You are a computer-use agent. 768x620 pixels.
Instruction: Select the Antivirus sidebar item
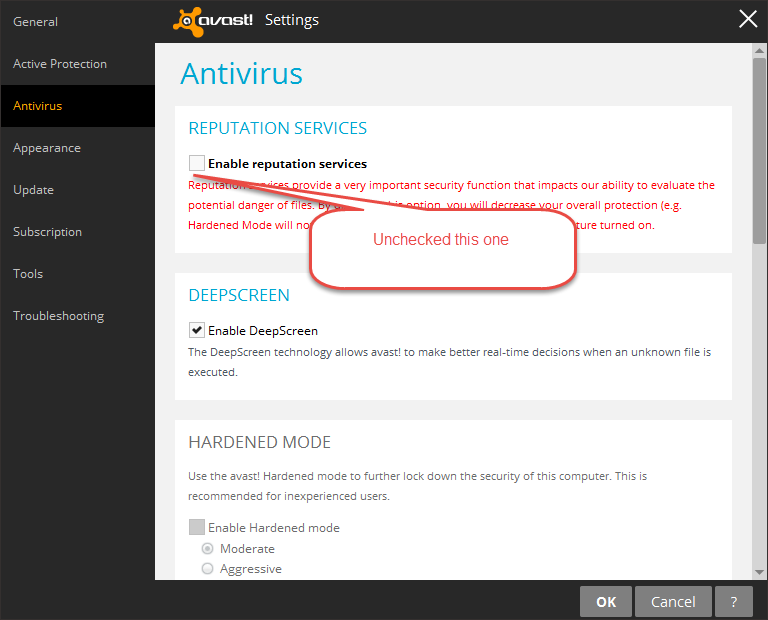[77, 106]
